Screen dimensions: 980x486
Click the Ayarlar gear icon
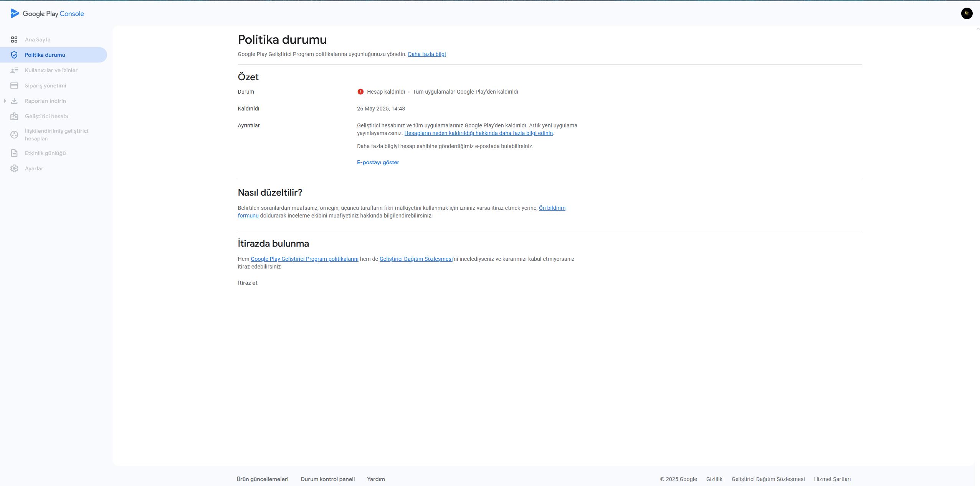(14, 168)
